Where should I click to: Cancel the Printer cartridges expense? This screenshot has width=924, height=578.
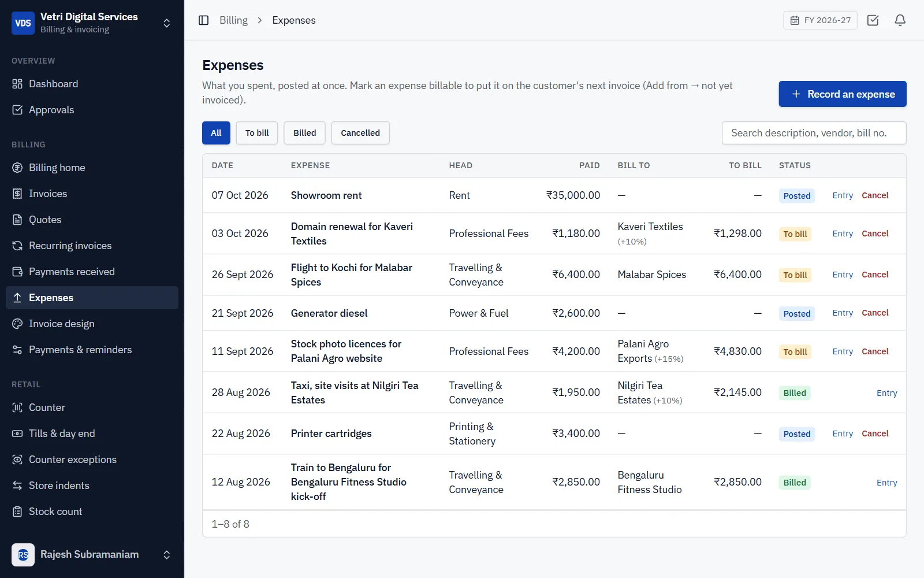[875, 433]
